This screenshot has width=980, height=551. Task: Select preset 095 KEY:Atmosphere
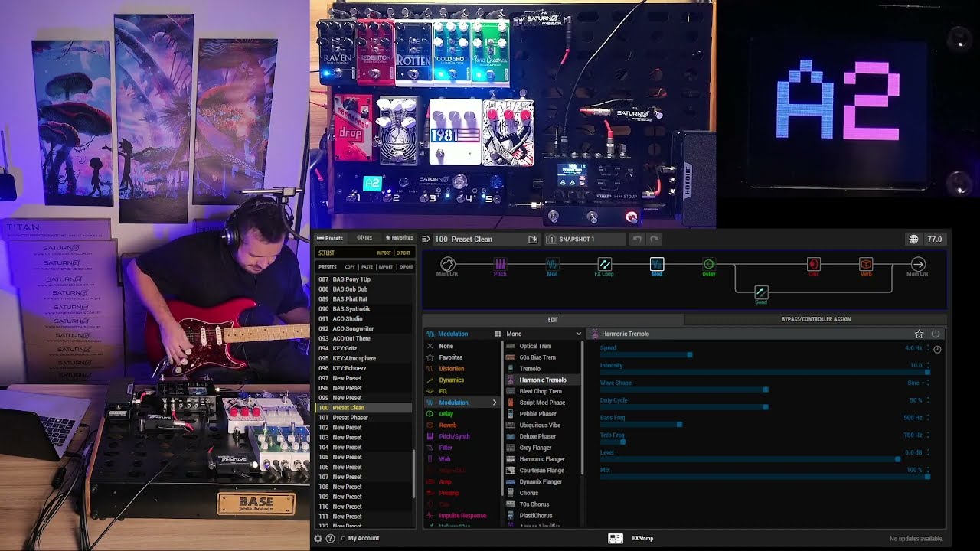tap(364, 358)
